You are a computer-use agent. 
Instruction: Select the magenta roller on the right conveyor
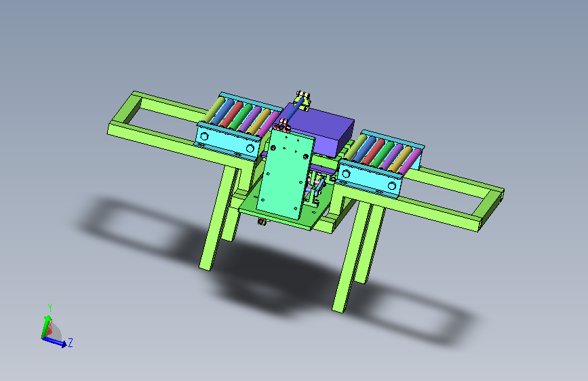tap(410, 161)
